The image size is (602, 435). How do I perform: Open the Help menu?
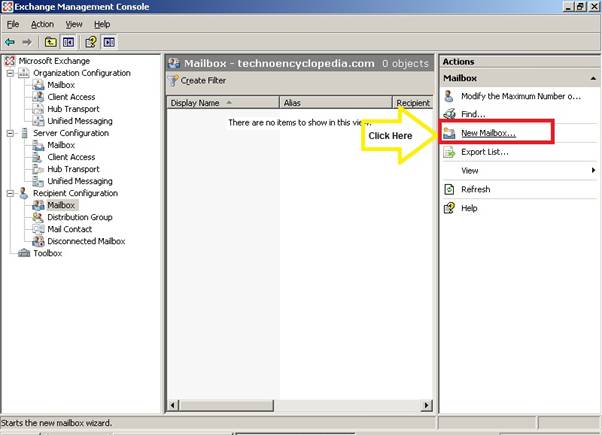(x=102, y=24)
